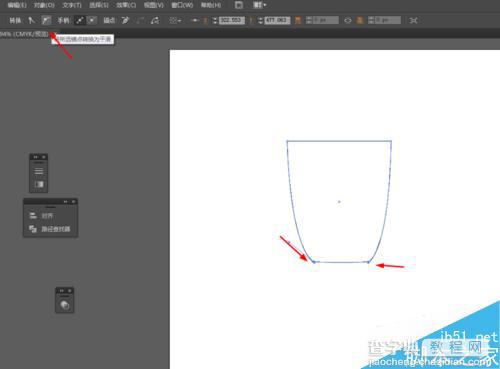Open the Appearance icon in the bottom mini panel
Screen dimensions: 500x369
(x=65, y=305)
